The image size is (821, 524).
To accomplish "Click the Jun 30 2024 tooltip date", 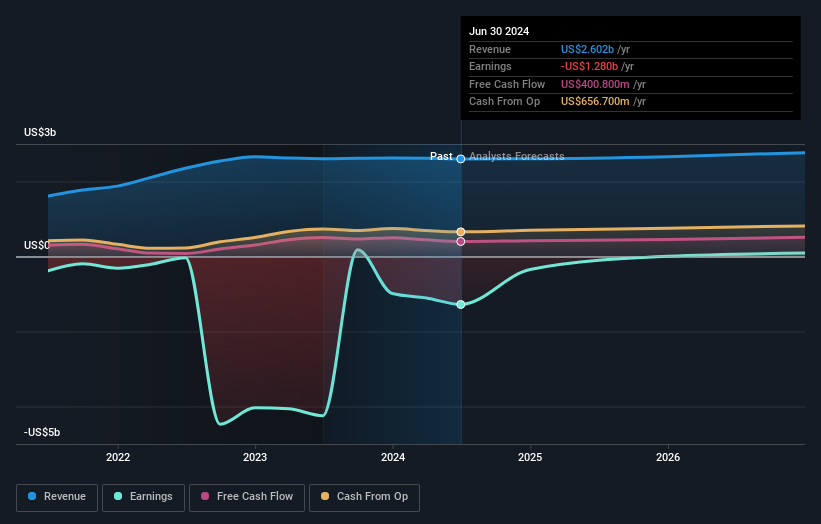I will 499,31.
